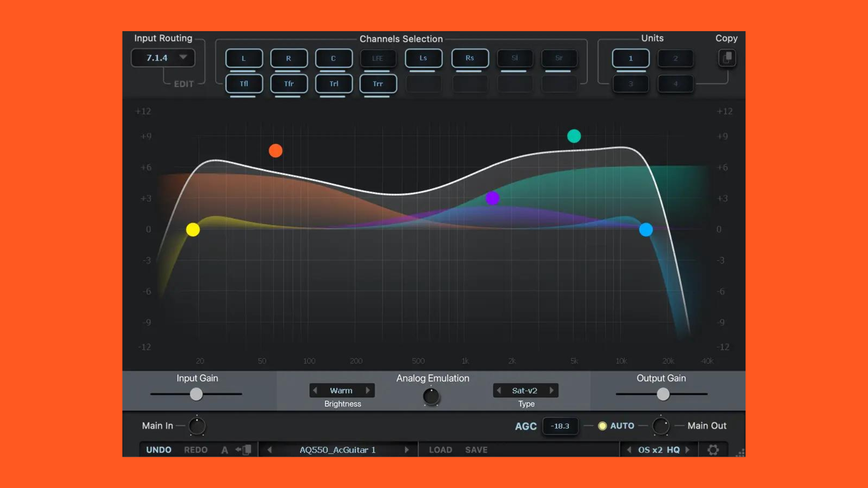This screenshot has width=868, height=488.
Task: Open the 7.1.4 input routing dropdown
Action: pyautogui.click(x=163, y=57)
